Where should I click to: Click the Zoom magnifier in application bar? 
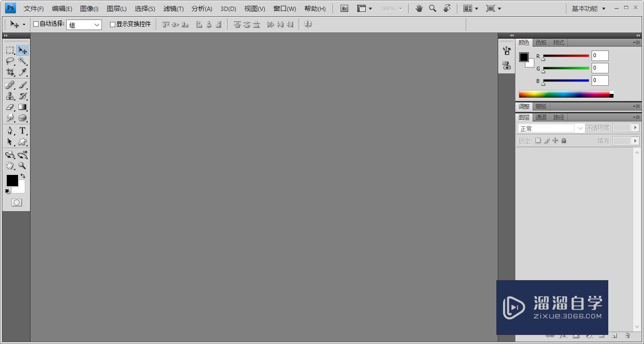pos(433,8)
